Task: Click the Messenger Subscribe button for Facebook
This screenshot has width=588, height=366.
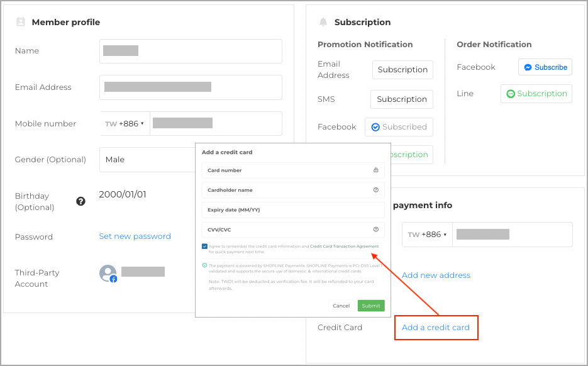Action: point(545,67)
